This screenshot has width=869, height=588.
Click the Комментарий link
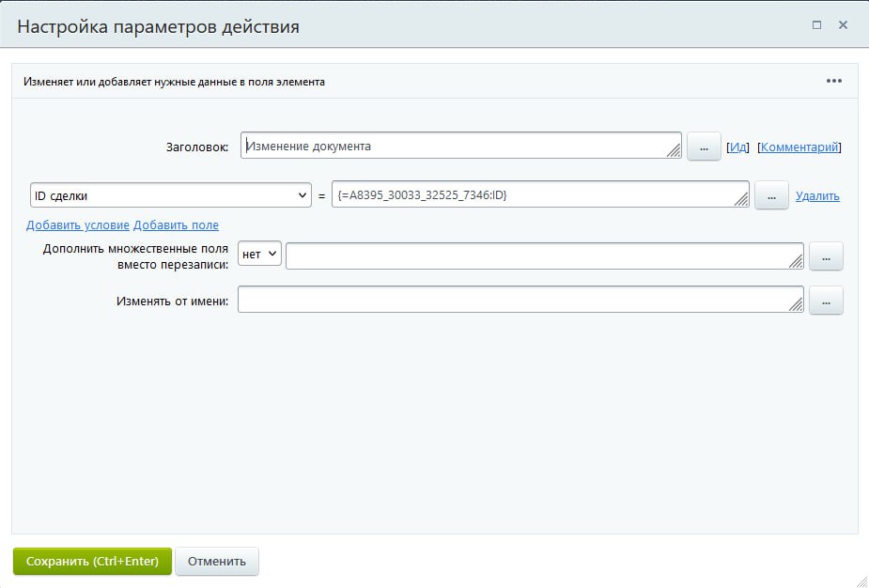pyautogui.click(x=799, y=147)
